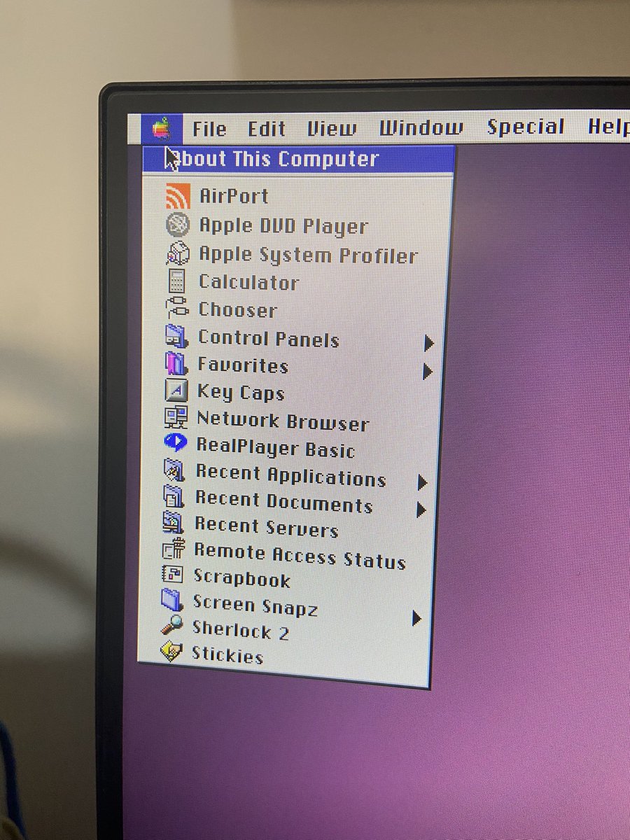Click the Network Browser icon
This screenshot has height=840, width=630.
point(175,419)
